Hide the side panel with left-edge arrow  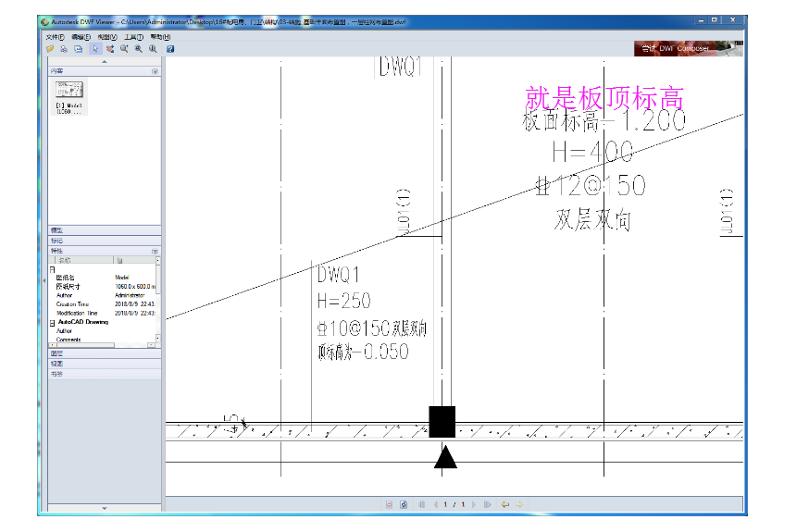pos(44,281)
